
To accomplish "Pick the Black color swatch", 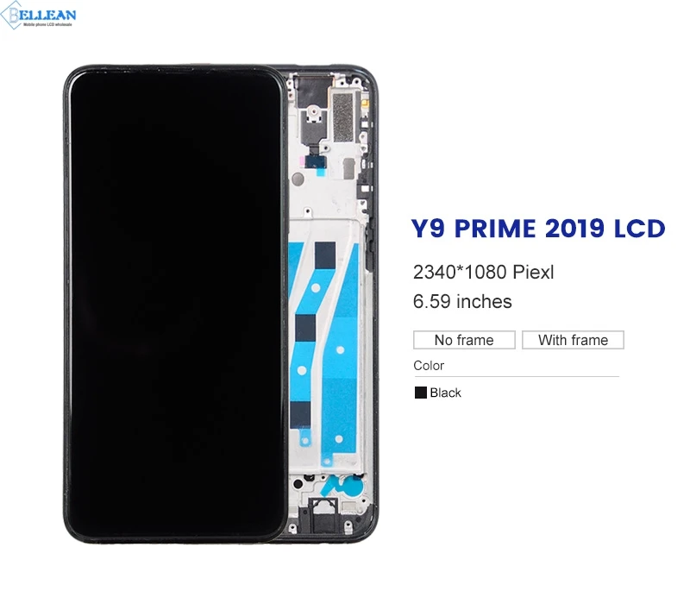I will 421,393.
